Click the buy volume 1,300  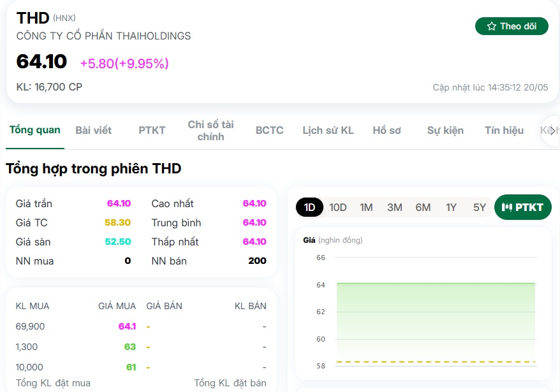point(26,347)
